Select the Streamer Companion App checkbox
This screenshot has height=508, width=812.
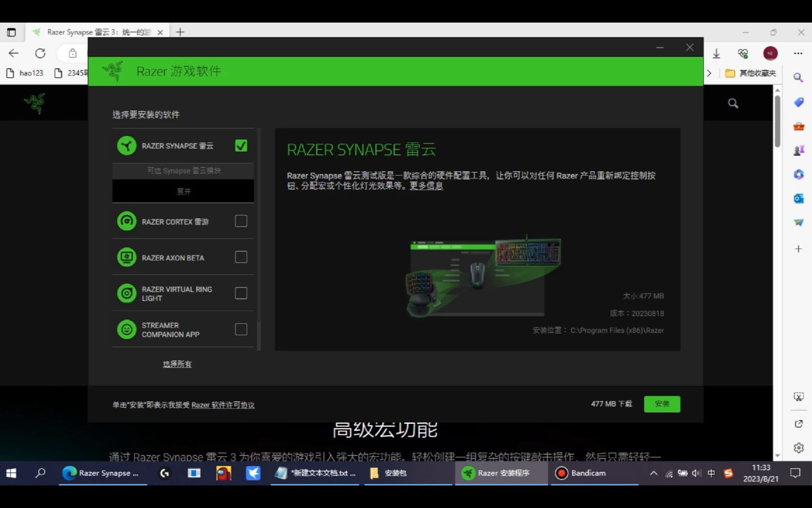241,329
